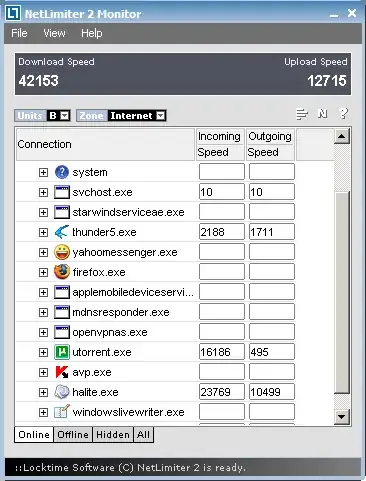Click the mdnsresponder.exe window icon
The width and height of the screenshot is (366, 481).
(62, 312)
